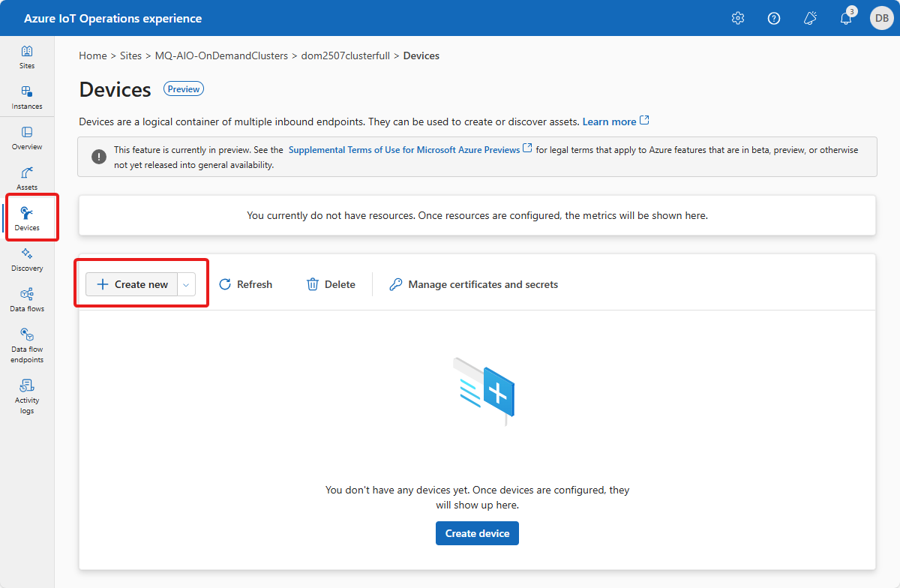The width and height of the screenshot is (900, 588).
Task: Open the Sites sidebar item
Action: [27, 57]
